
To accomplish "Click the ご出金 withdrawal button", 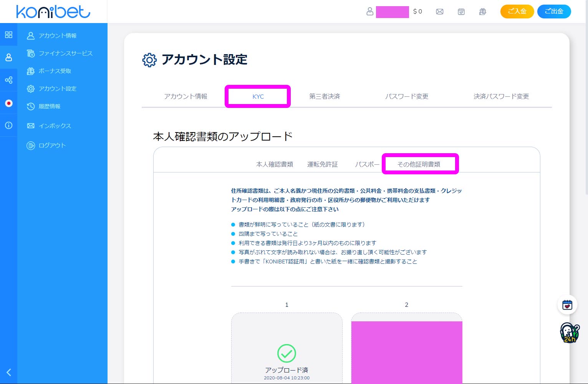I will 554,12.
